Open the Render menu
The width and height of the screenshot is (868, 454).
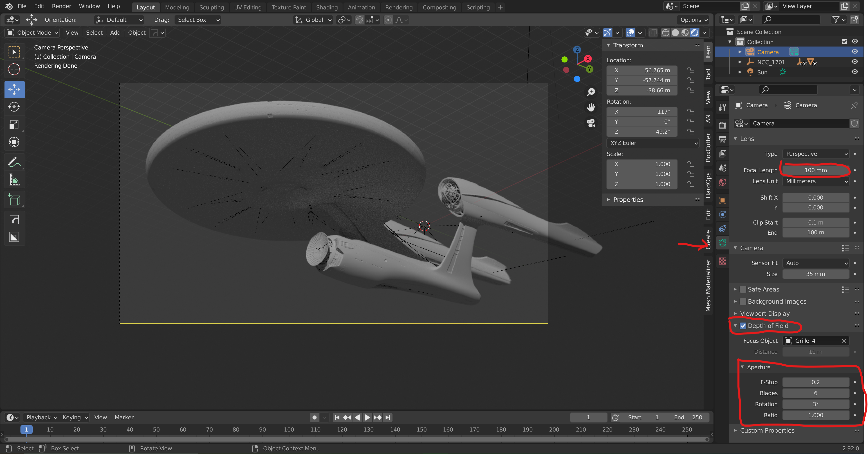61,6
